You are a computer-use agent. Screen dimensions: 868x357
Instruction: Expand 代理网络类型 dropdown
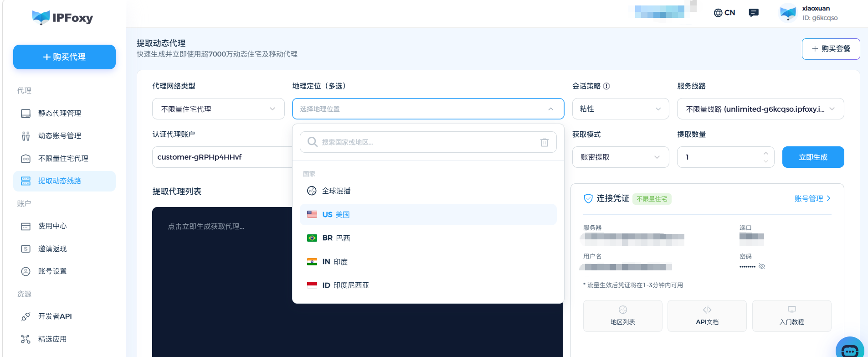(x=218, y=109)
